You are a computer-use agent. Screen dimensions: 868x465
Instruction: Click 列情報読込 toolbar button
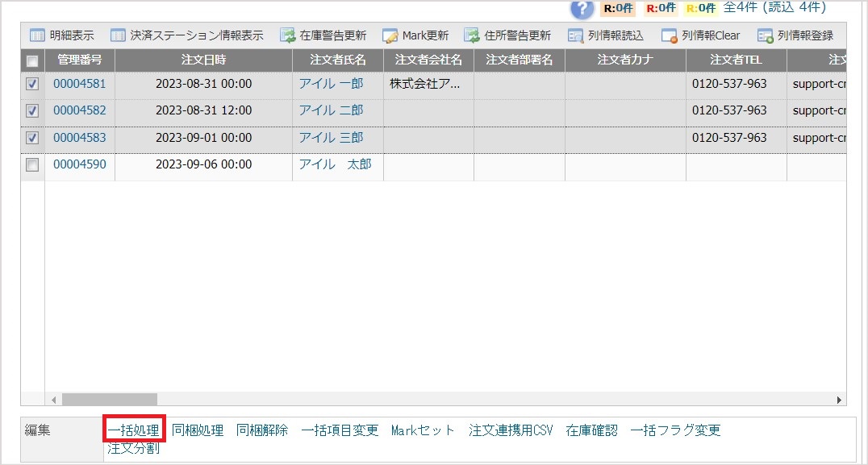[x=606, y=35]
